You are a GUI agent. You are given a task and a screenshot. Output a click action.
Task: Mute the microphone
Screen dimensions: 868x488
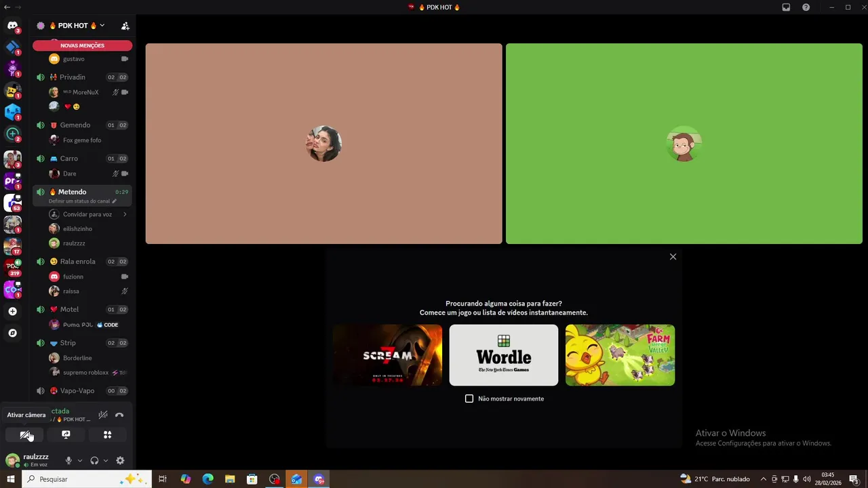pos(68,460)
